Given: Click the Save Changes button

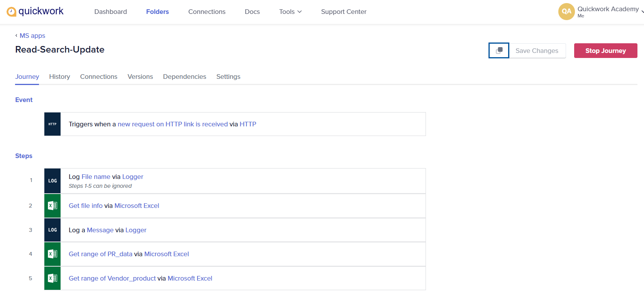Looking at the screenshot, I should tap(537, 51).
